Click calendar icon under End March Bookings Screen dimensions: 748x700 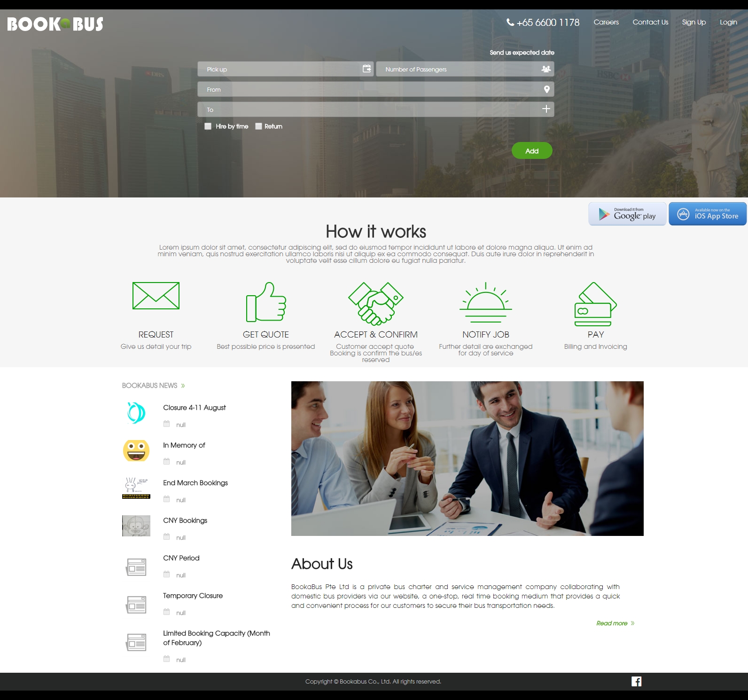[x=166, y=499]
